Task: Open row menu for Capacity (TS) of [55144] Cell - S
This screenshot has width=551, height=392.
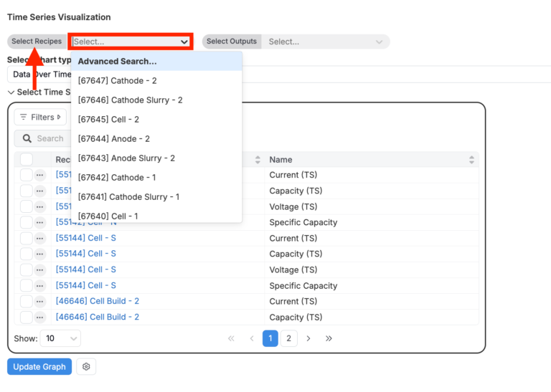Action: coord(39,254)
